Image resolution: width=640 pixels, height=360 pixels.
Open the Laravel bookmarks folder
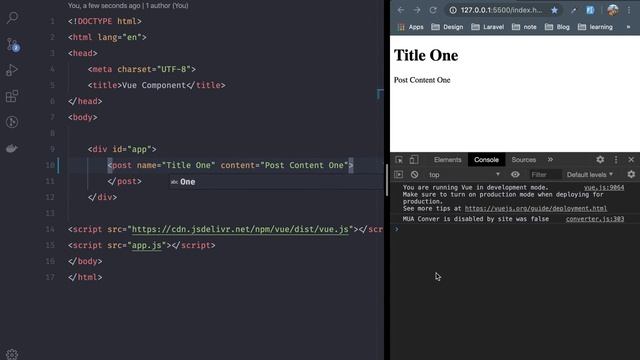pyautogui.click(x=487, y=27)
